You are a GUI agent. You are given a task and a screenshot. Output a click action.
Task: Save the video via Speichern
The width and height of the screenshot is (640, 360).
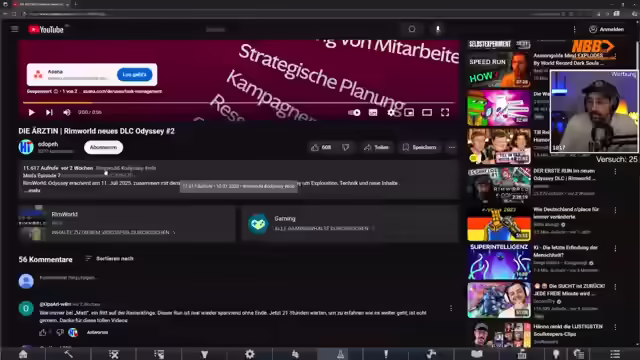[x=420, y=147]
